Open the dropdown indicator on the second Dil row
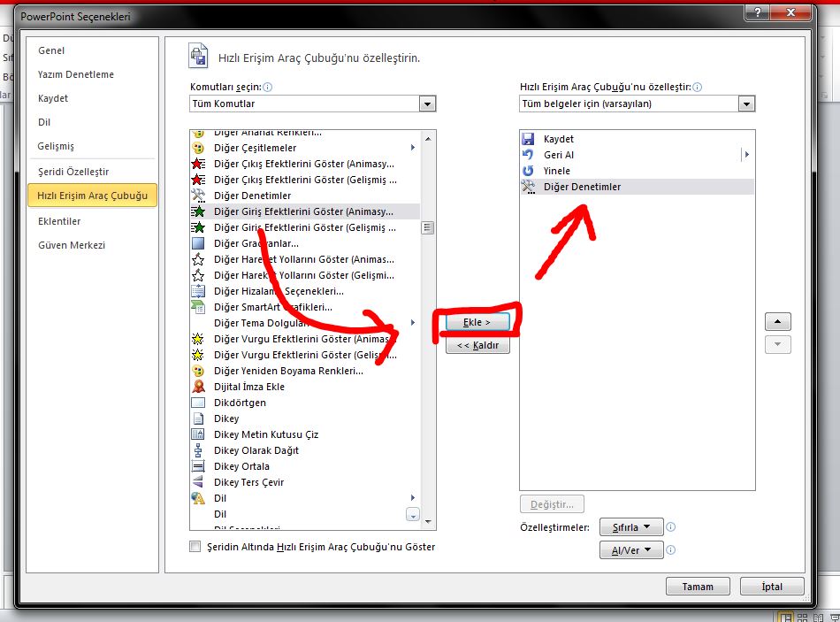Screen dimensions: 840x622 413,515
